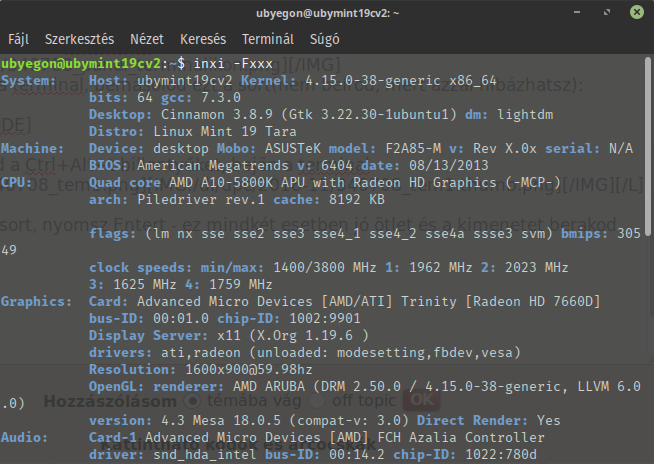Click the terminal vertical scrollbar
The image size is (654, 464).
point(648,146)
